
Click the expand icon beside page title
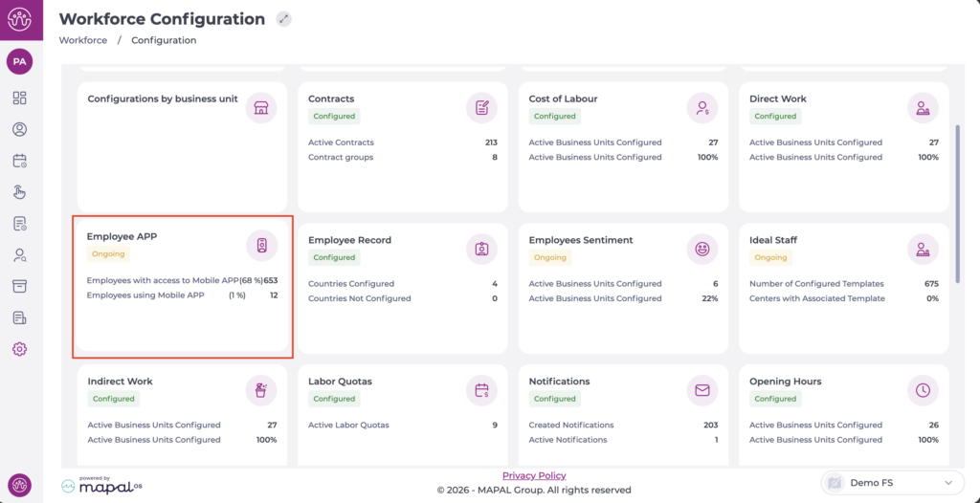click(283, 19)
